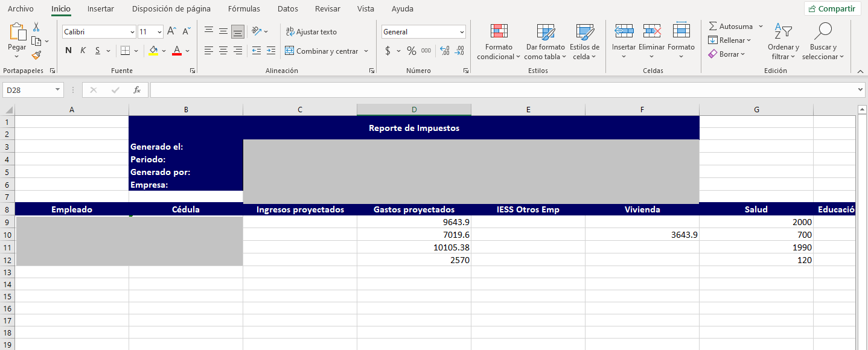Apply yellow fill color
This screenshot has height=350, width=868.
153,51
